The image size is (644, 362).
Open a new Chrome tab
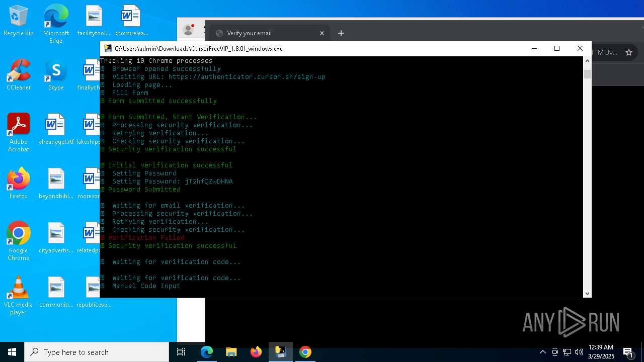pos(341,33)
